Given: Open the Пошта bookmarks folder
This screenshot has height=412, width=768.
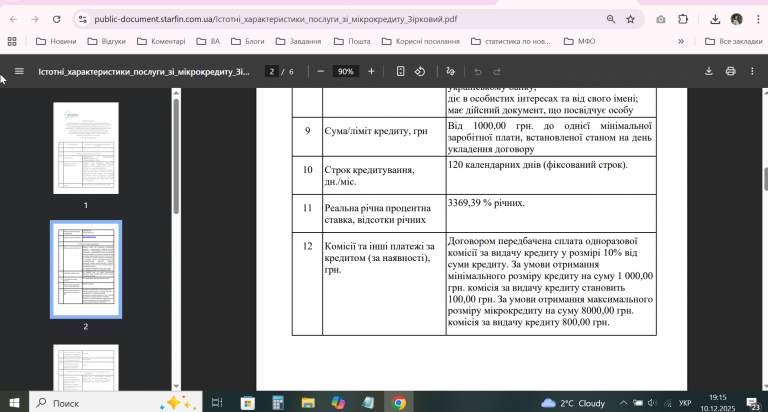Looking at the screenshot, I should 352,41.
